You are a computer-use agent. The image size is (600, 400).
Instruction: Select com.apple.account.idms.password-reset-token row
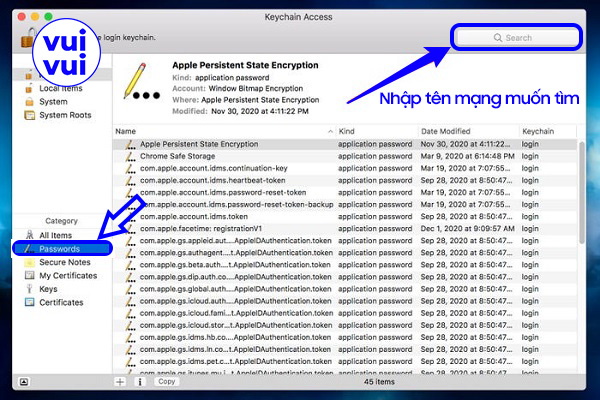coord(345,193)
